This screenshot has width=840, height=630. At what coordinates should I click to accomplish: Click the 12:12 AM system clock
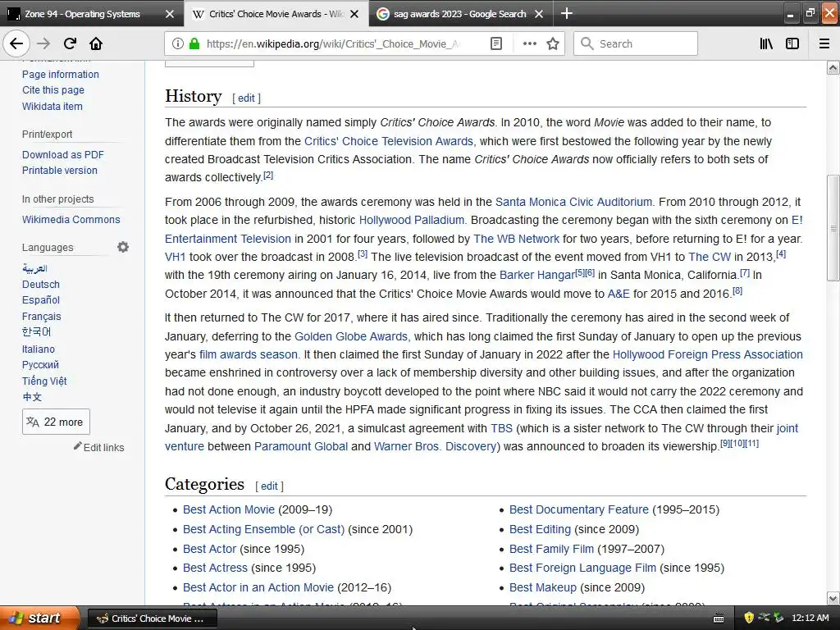pos(810,618)
